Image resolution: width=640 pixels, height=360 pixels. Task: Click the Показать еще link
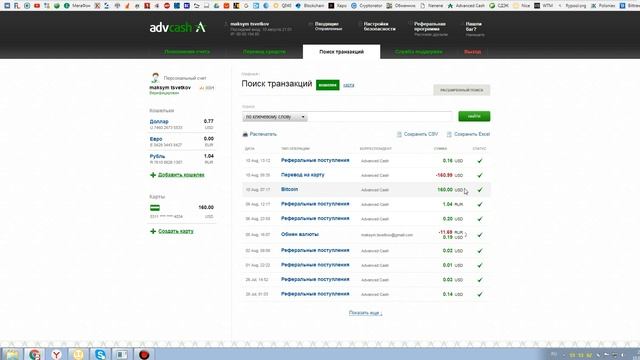point(365,313)
